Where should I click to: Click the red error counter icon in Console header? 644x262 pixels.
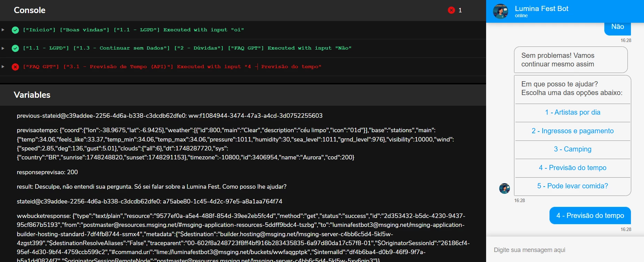point(451,10)
